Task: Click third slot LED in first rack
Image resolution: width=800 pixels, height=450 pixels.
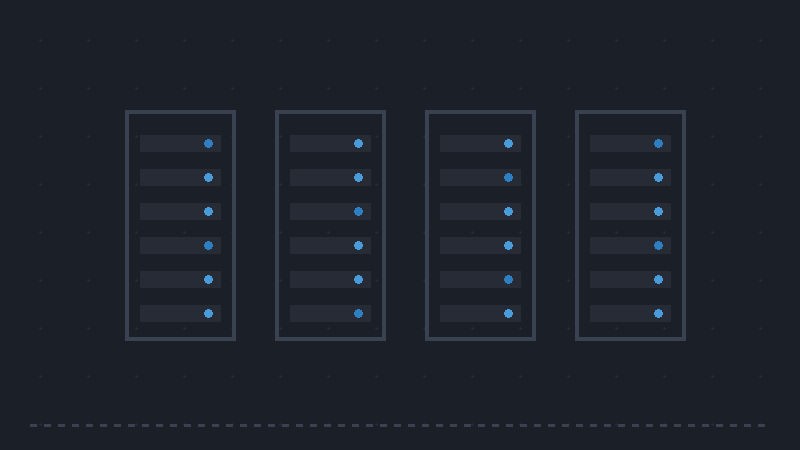Action: [209, 212]
